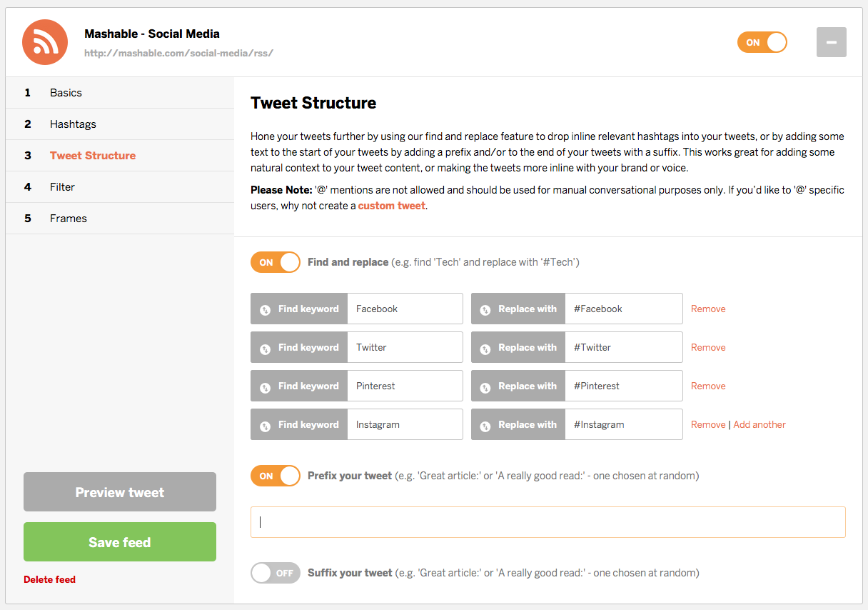The width and height of the screenshot is (868, 610).
Task: Turn off the Mashable feed toggle
Action: [762, 42]
